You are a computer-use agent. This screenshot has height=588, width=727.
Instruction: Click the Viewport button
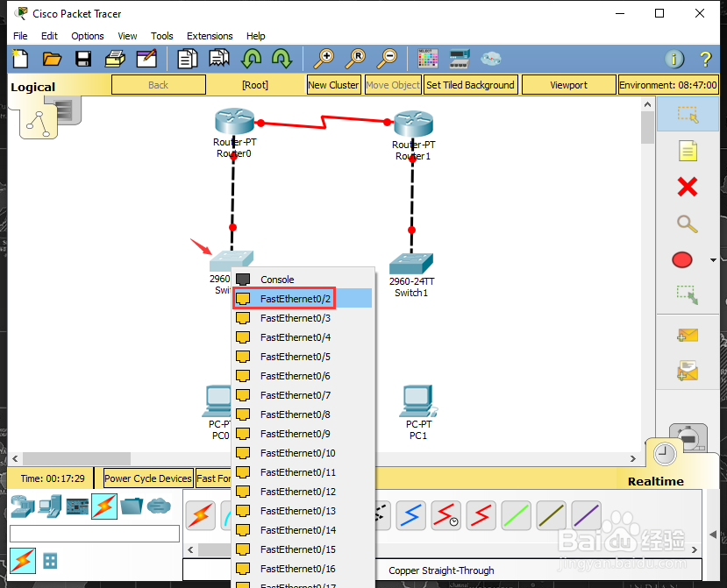(x=568, y=85)
